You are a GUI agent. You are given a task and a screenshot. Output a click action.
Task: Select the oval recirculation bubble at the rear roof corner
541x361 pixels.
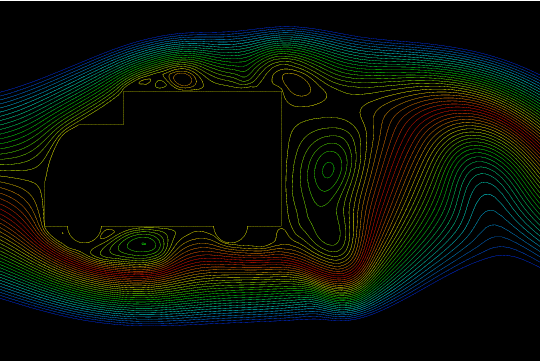tap(296, 84)
